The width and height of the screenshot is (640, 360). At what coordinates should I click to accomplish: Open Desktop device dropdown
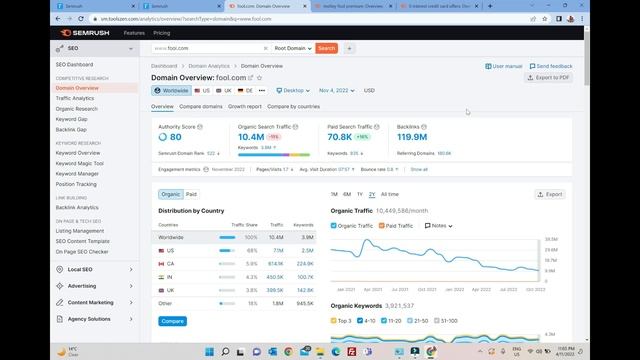[x=293, y=91]
